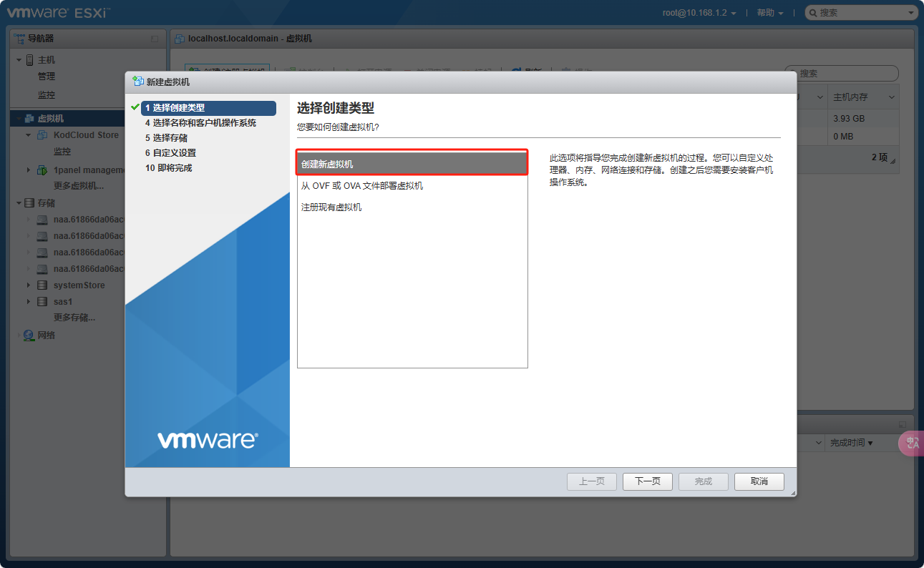
Task: Click the 2 项 item count
Action: pos(880,157)
